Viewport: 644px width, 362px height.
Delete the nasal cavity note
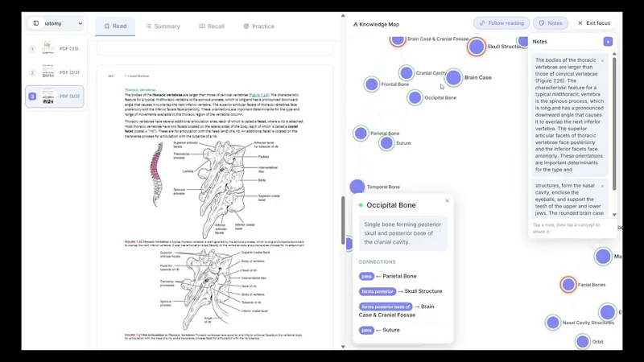pyautogui.click(x=602, y=187)
